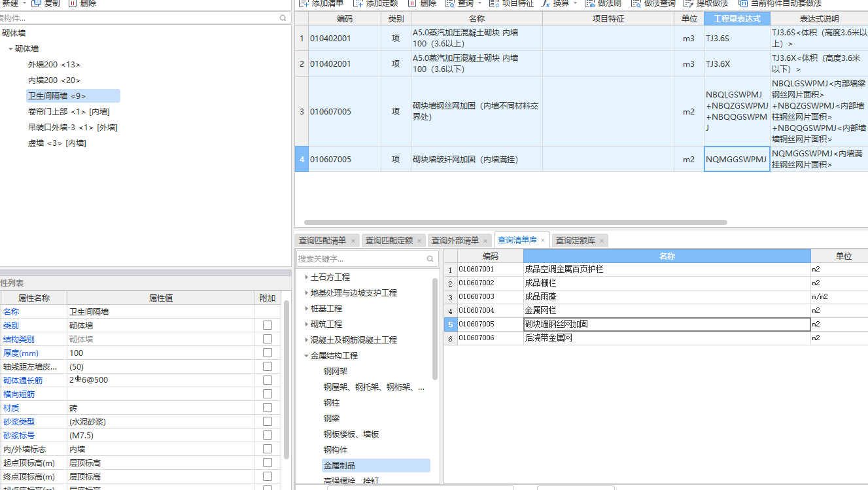Click the horizontal scrollbar of the bill table
This screenshot has width=868, height=490.
(x=515, y=222)
